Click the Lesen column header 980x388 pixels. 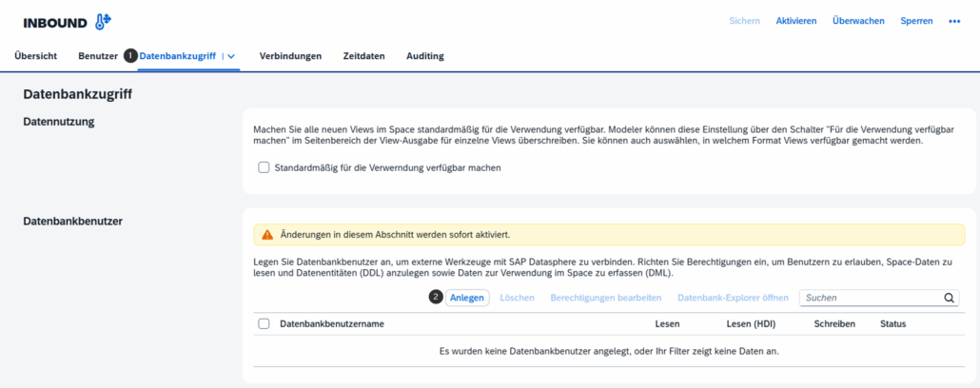tap(667, 323)
